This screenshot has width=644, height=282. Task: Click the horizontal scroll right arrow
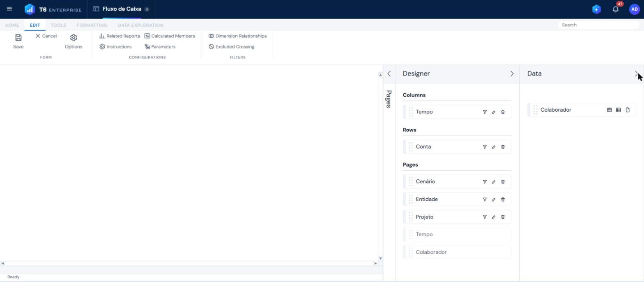pyautogui.click(x=375, y=263)
